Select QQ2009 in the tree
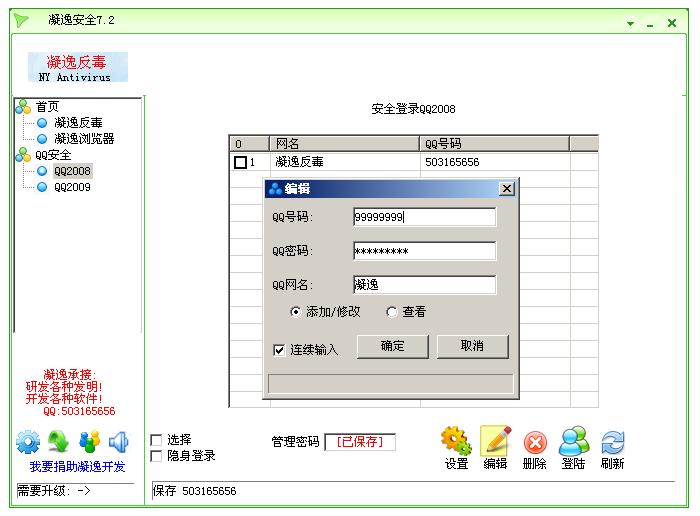700x516 pixels. [72, 187]
